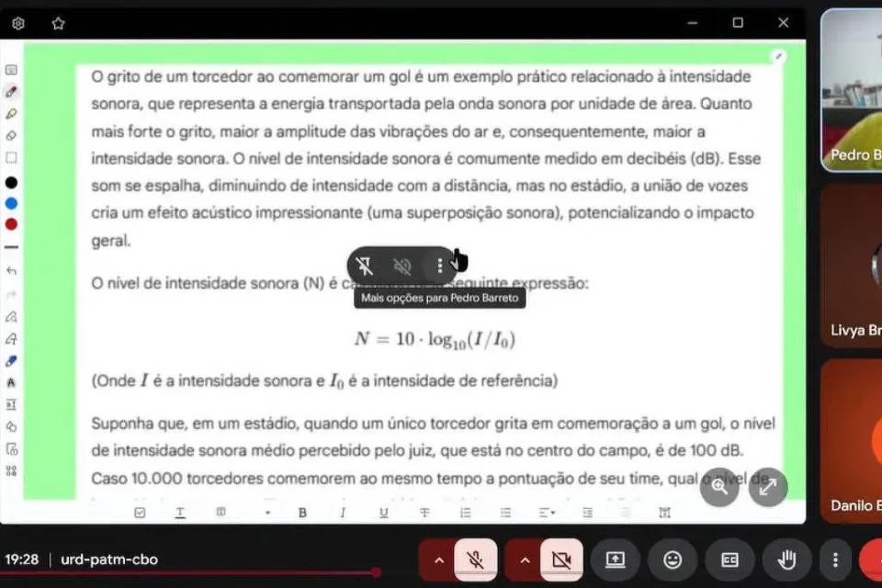882x588 pixels.
Task: Toggle the microphone mute button
Action: [x=475, y=560]
